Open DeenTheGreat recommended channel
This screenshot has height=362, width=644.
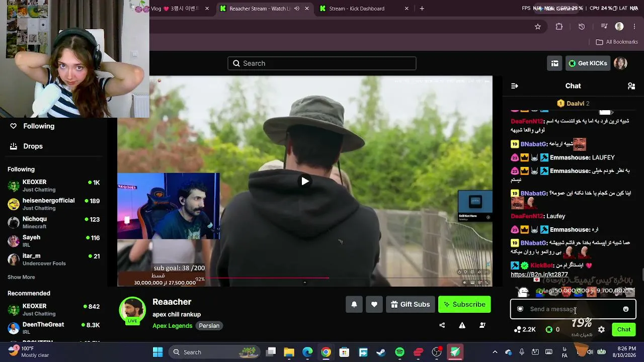click(54, 328)
